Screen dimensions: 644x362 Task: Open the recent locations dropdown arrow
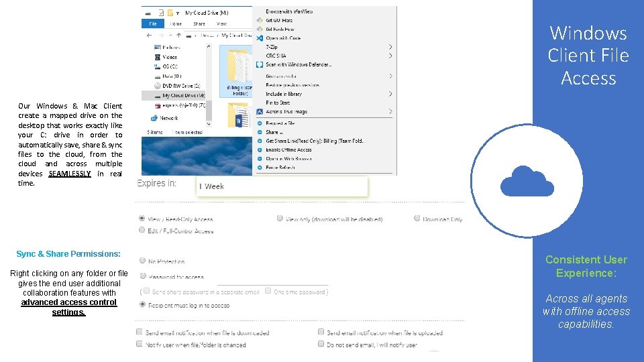tap(170, 36)
